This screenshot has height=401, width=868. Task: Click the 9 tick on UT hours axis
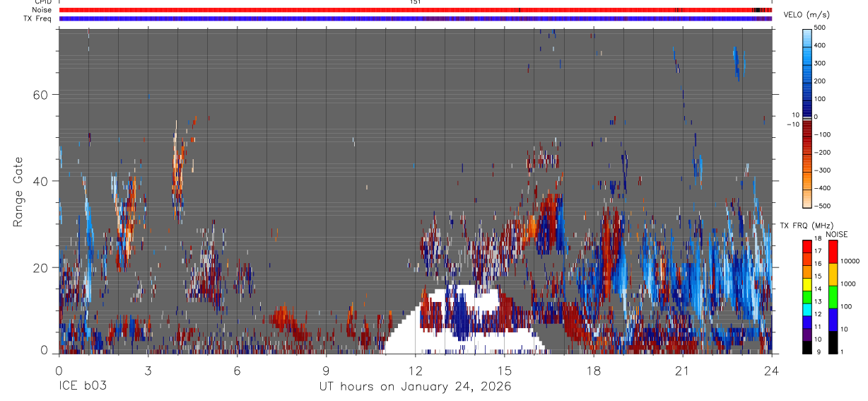pyautogui.click(x=326, y=370)
